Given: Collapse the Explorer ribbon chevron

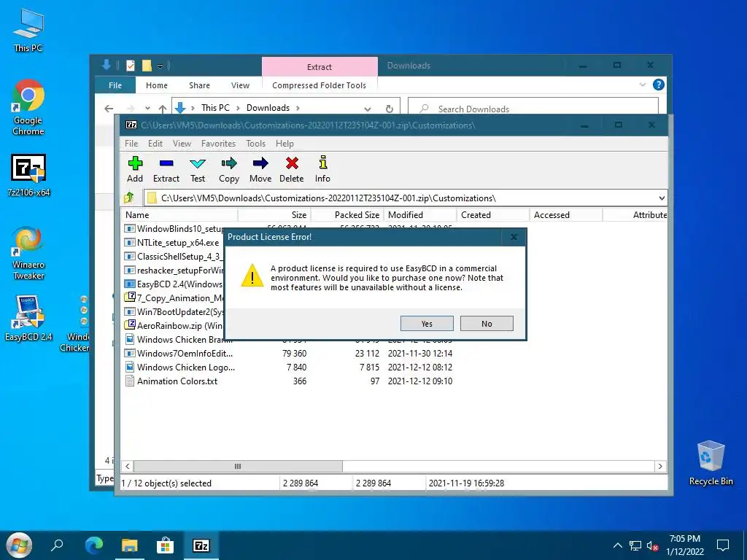Looking at the screenshot, I should click(642, 85).
